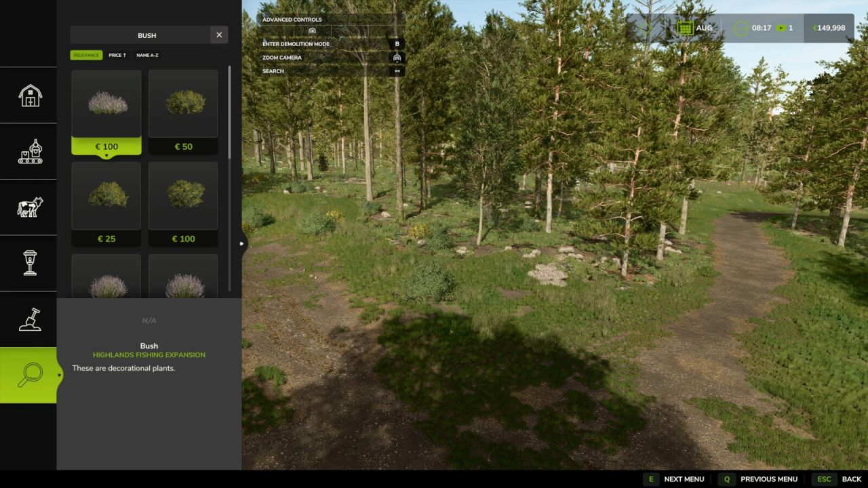Select the Decoration lamp icon
This screenshot has width=868, height=488.
point(28,264)
